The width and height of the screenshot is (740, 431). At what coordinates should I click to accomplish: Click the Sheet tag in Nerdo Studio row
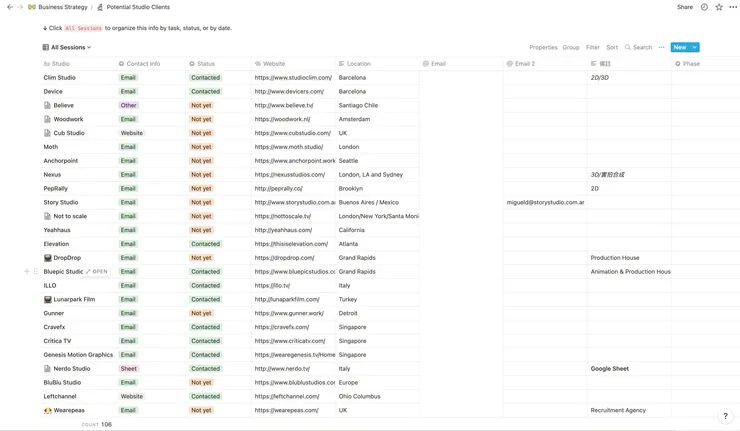128,369
